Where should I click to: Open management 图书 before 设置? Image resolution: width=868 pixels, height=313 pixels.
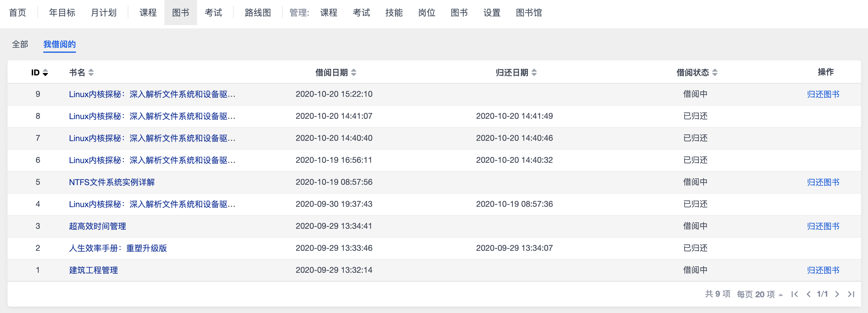[459, 13]
